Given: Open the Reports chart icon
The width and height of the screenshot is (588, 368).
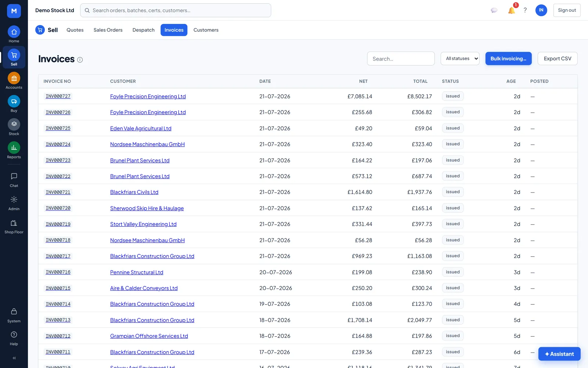Looking at the screenshot, I should (14, 148).
